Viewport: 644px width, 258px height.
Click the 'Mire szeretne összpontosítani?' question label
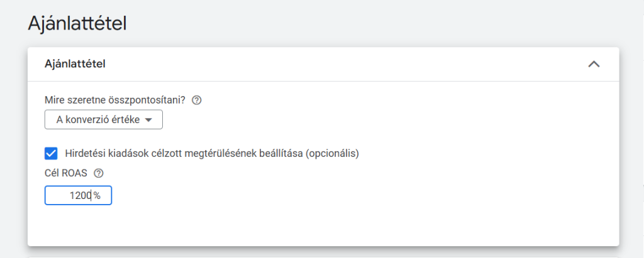pos(114,100)
